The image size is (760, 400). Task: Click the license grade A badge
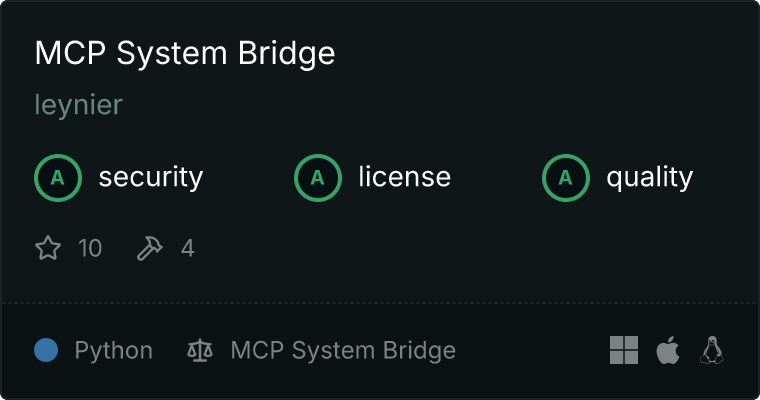(x=317, y=178)
